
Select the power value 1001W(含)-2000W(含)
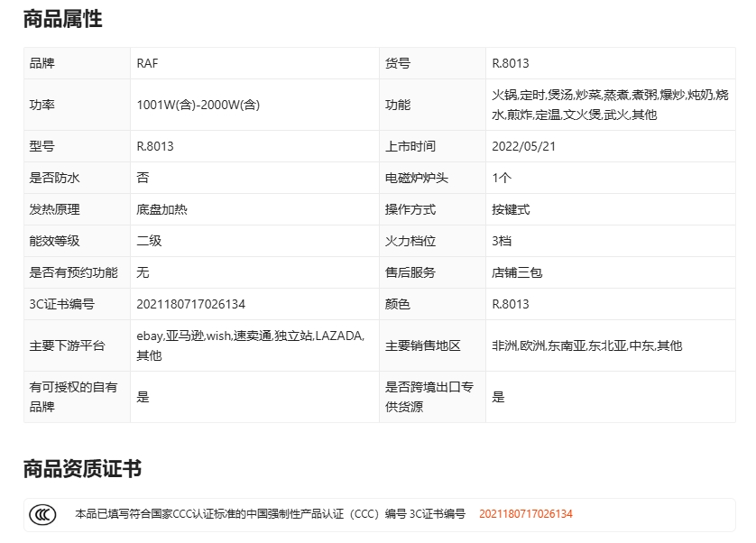[x=198, y=105]
